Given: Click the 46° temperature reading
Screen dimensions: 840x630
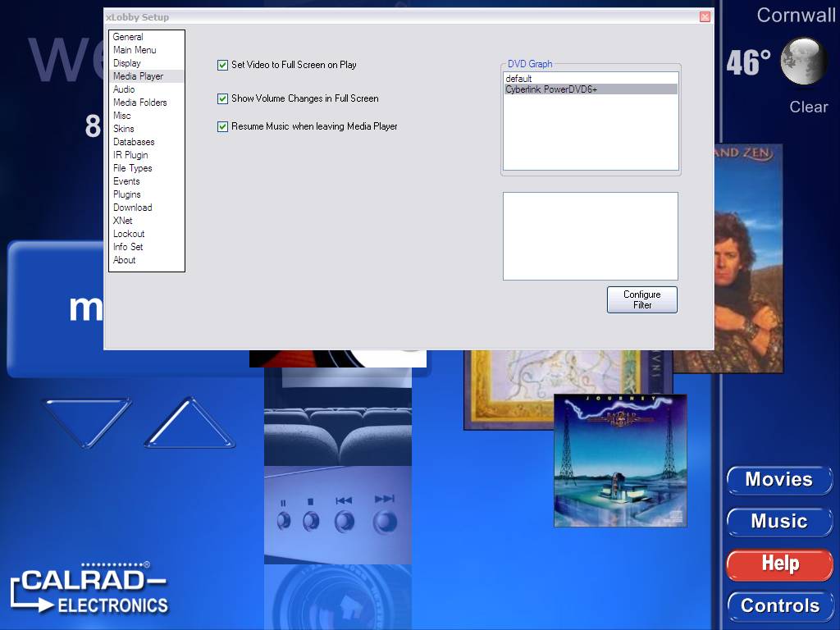Looking at the screenshot, I should click(748, 62).
